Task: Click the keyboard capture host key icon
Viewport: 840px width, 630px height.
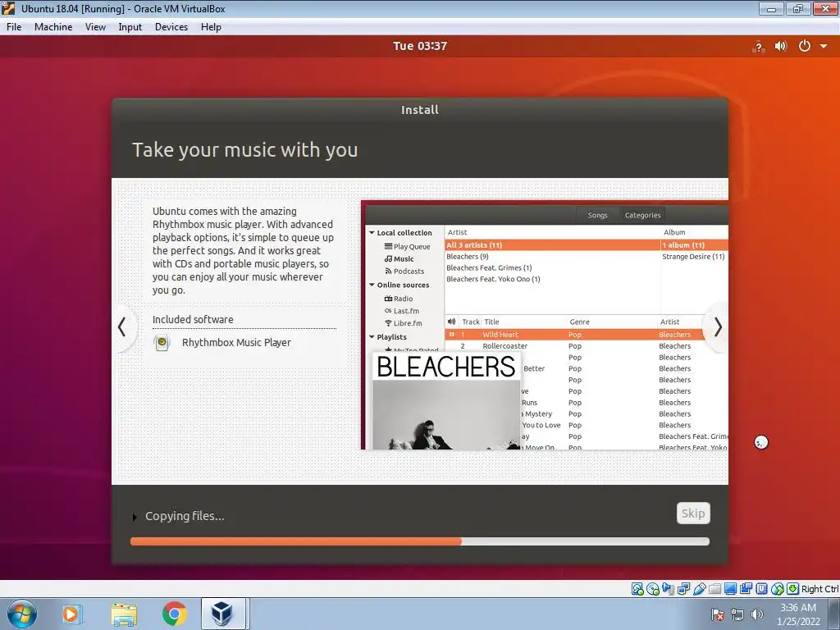Action: point(793,589)
